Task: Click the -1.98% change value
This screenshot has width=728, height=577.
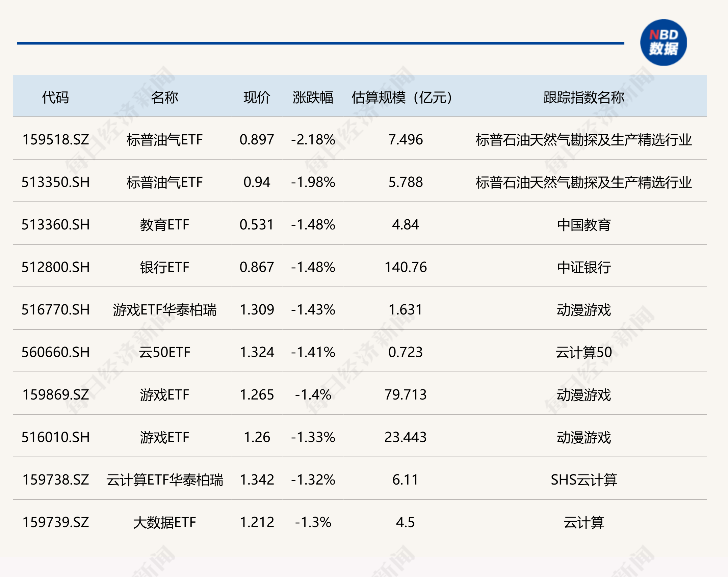Action: [313, 182]
